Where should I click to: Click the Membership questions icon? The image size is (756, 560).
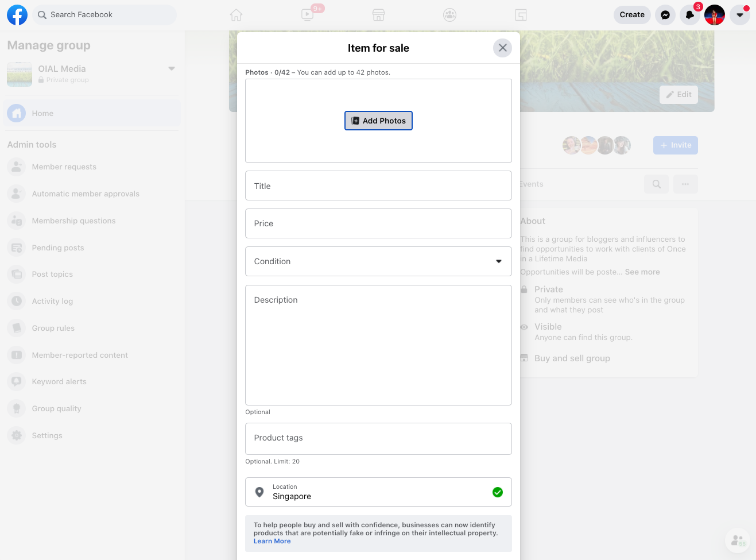(x=17, y=221)
